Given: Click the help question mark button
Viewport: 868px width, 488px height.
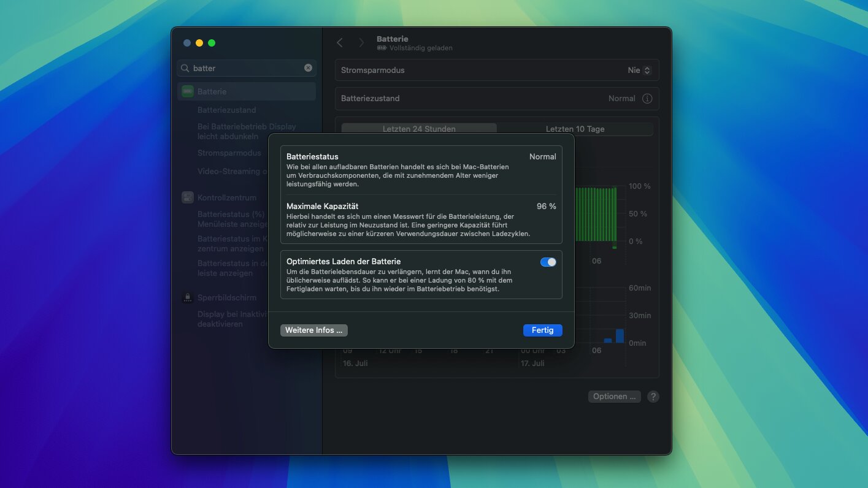Looking at the screenshot, I should [x=653, y=397].
